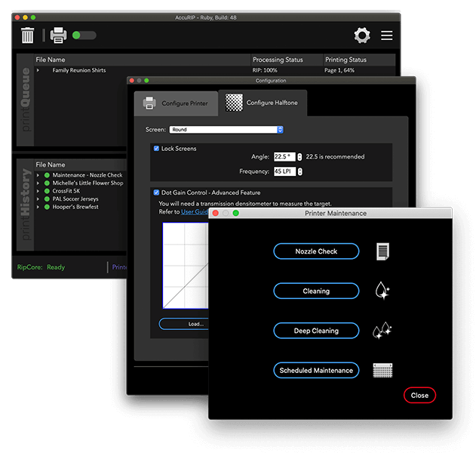The image size is (476, 453).
Task: Expand Maintenance - Nozzle Check history row
Action: (x=38, y=175)
